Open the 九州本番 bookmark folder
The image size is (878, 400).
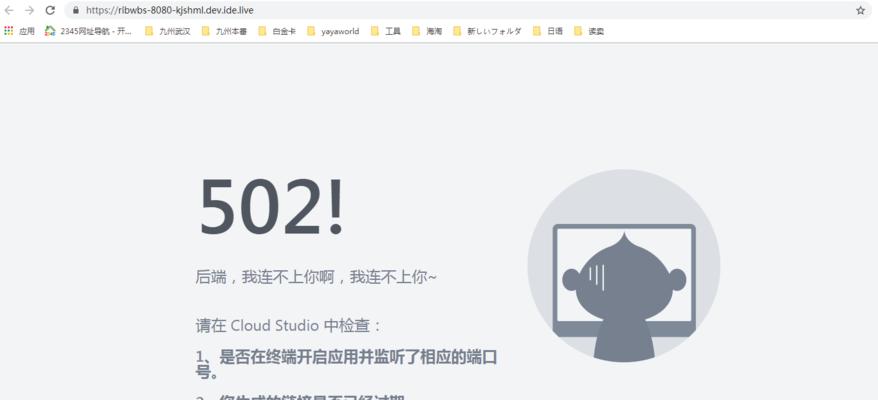(225, 31)
